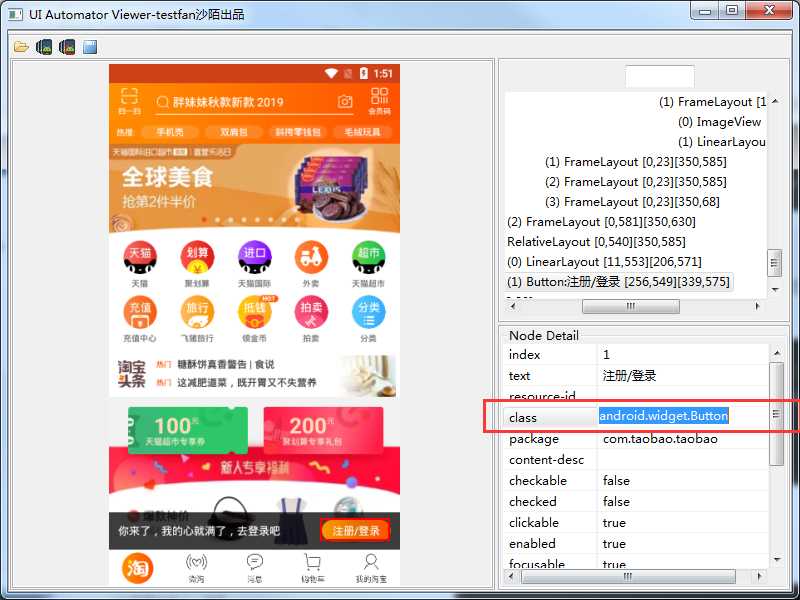800x600 pixels.
Task: Click the tree panel horizontal scrollbar thumb
Action: point(631,306)
